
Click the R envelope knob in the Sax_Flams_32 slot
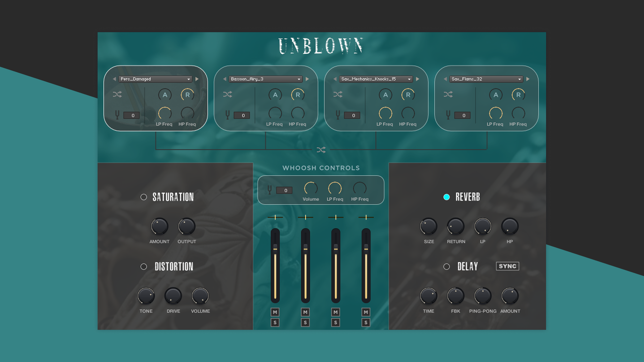pos(518,95)
